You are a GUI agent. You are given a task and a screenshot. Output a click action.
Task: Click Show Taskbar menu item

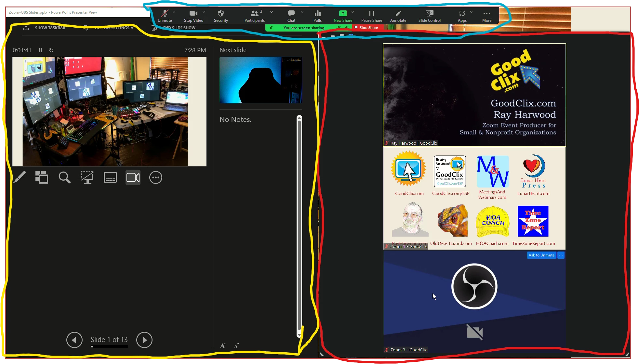(x=50, y=28)
